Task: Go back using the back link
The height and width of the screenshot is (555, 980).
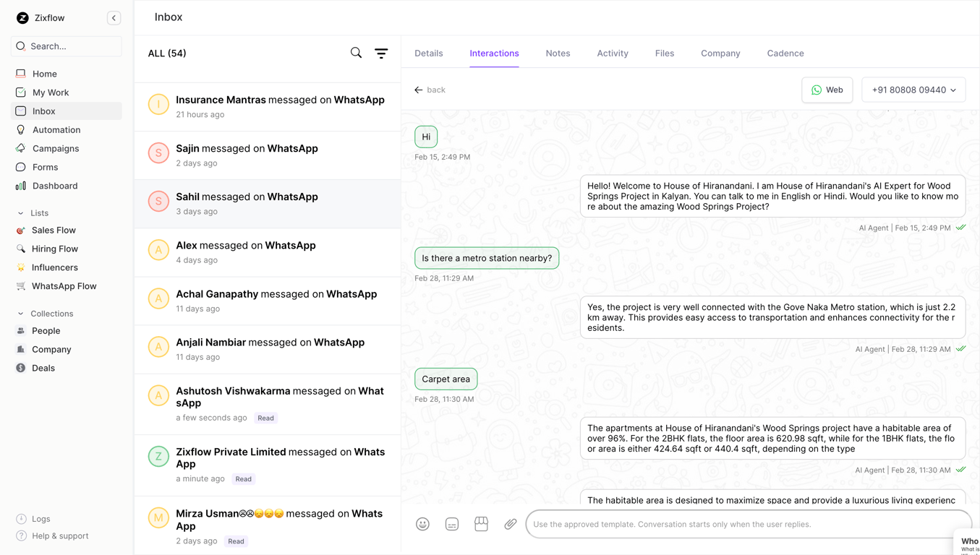Action: [429, 90]
